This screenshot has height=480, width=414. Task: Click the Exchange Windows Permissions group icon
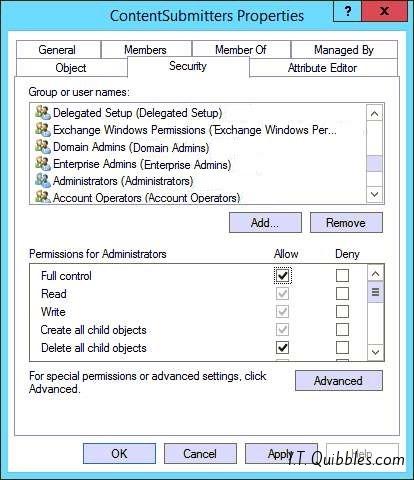pyautogui.click(x=43, y=129)
